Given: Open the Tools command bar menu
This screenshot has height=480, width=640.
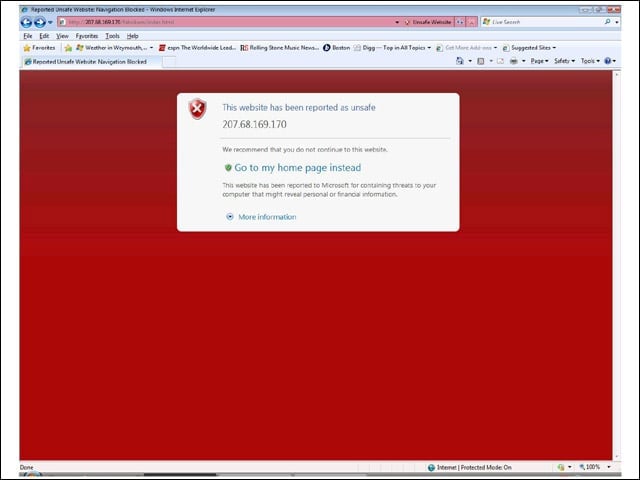Looking at the screenshot, I should [x=590, y=61].
